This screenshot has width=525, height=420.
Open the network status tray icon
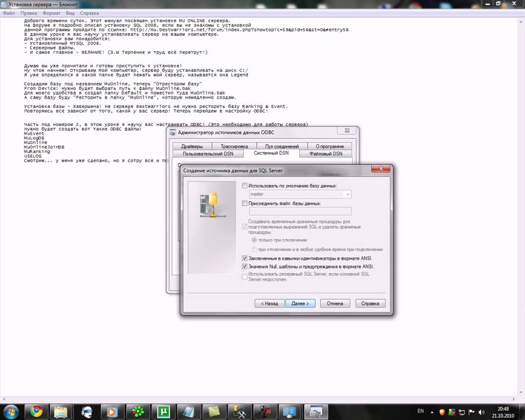(x=462, y=412)
